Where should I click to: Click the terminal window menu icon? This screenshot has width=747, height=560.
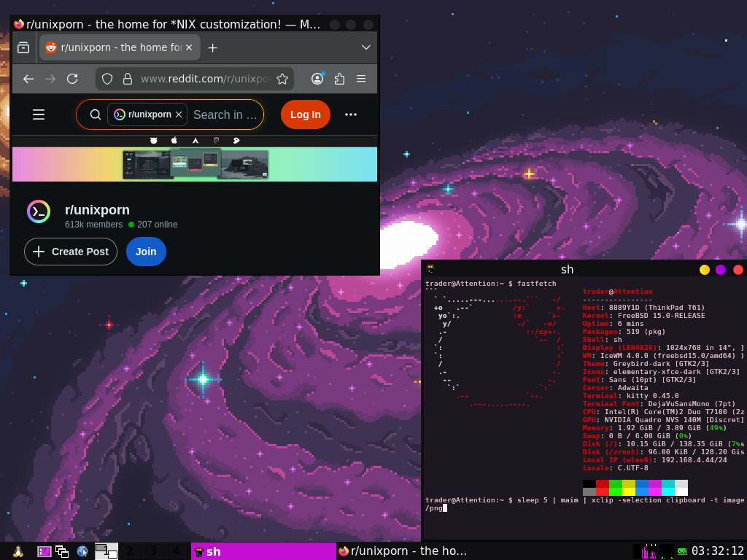pyautogui.click(x=430, y=270)
